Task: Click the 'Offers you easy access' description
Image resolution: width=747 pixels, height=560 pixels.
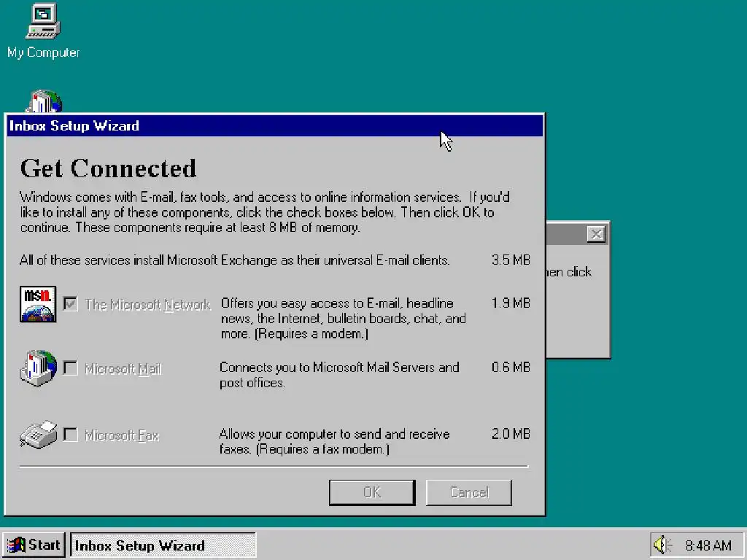Action: (x=344, y=319)
